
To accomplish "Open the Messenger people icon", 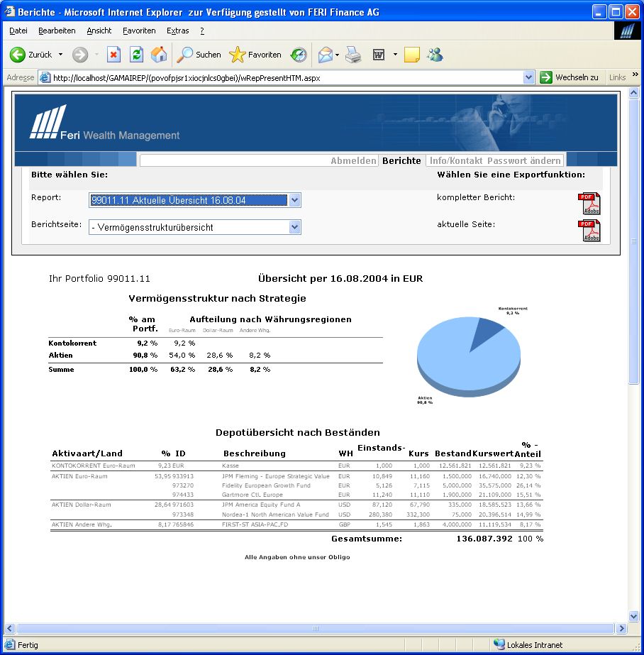I will (435, 55).
